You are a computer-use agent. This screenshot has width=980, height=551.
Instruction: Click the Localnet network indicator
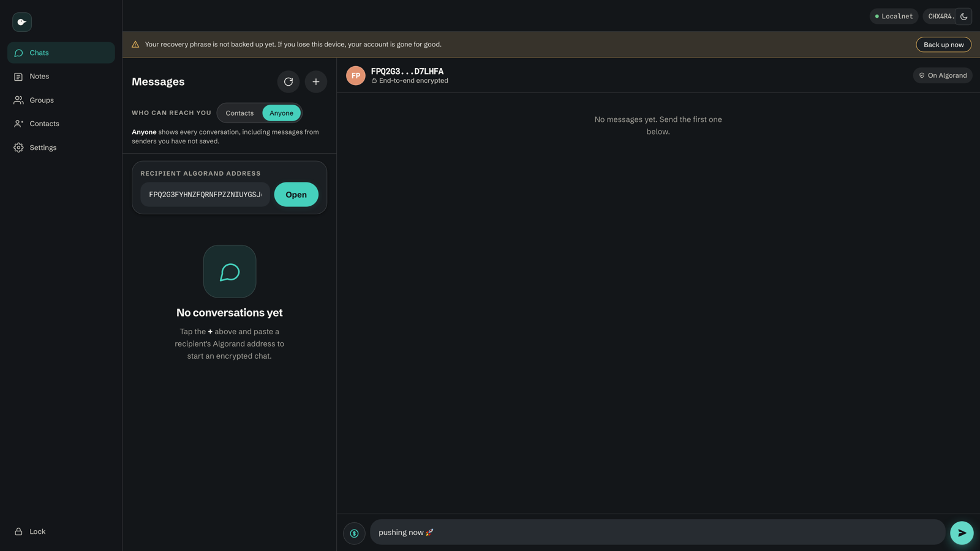[x=894, y=17]
